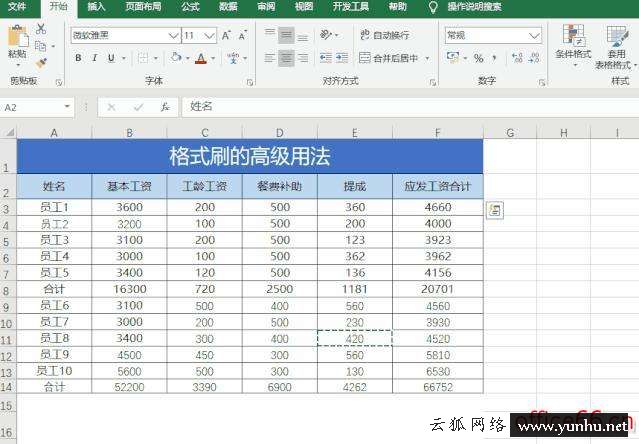The width and height of the screenshot is (639, 444).
Task: Open the font group dialog launcher
Action: click(250, 83)
